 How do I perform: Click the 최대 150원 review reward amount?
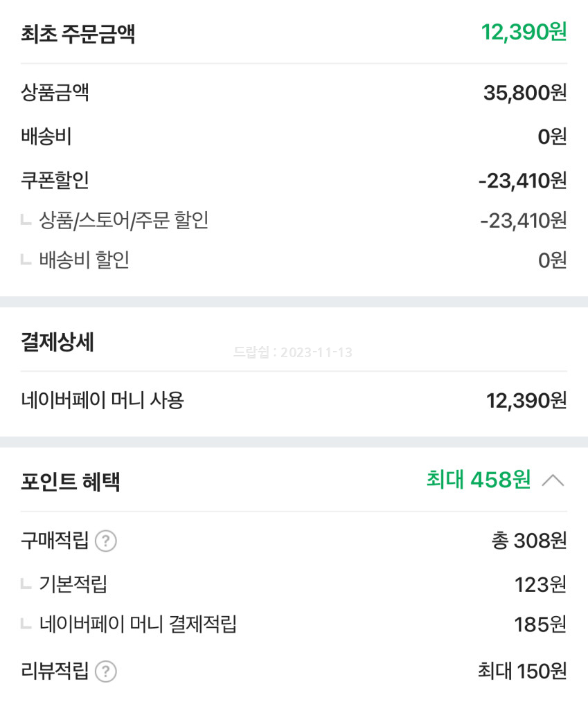pos(522,671)
